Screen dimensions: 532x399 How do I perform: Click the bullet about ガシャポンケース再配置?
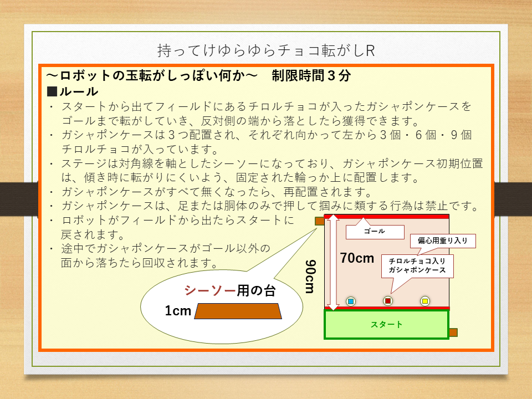click(216, 192)
